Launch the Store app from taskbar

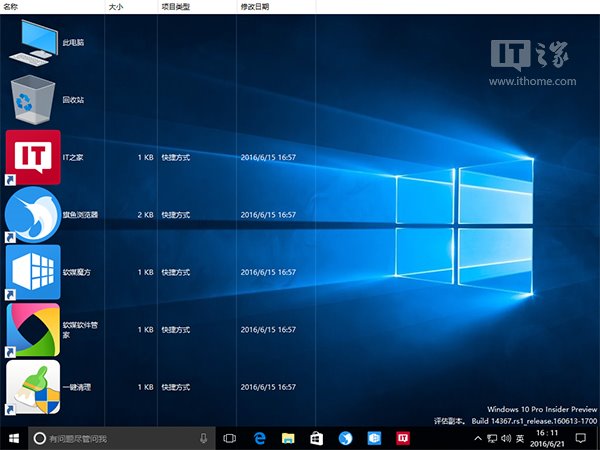point(316,438)
